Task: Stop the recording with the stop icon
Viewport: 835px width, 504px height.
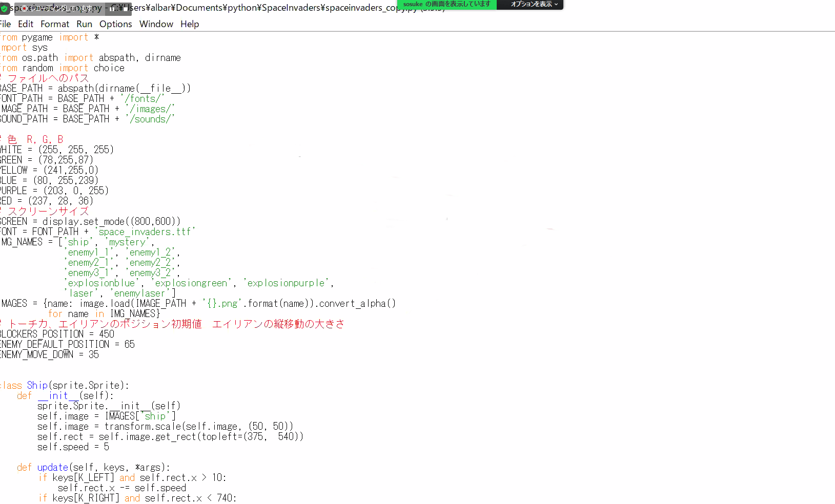Action: pos(126,9)
